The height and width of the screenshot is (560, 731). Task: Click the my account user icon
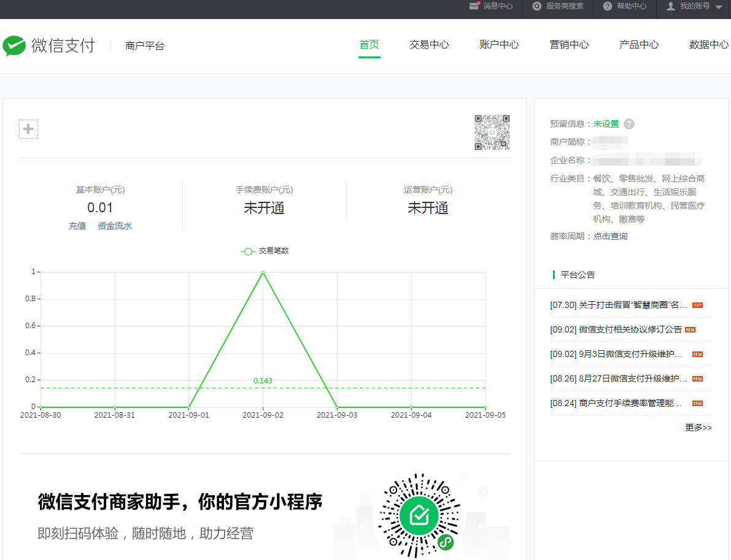(x=670, y=6)
